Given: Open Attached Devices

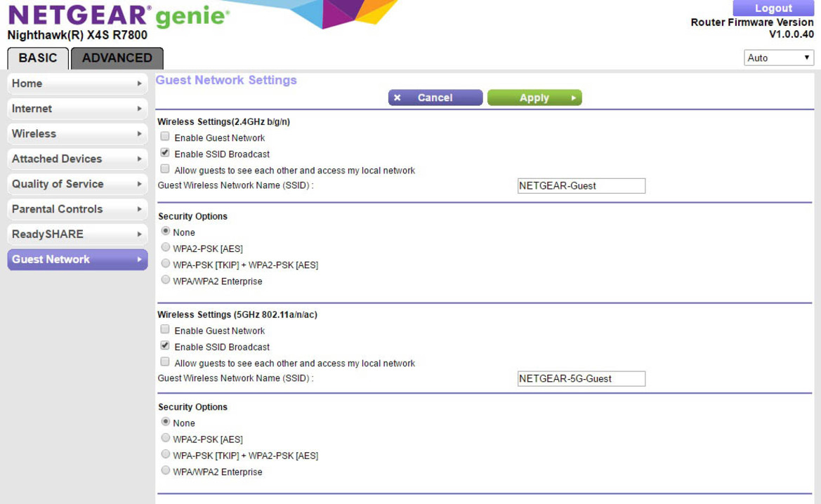Looking at the screenshot, I should click(x=77, y=159).
